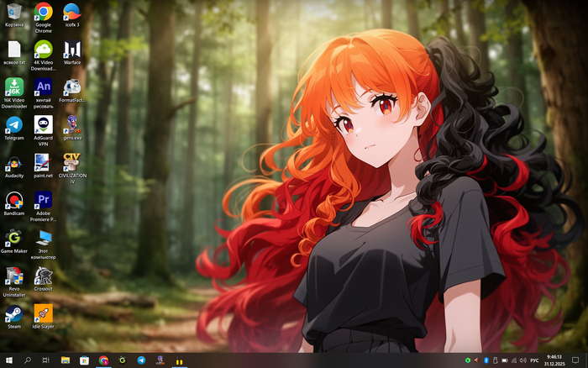588x368 pixels.
Task: Click the AdGuard VPN desktop icon
Action: click(x=43, y=124)
